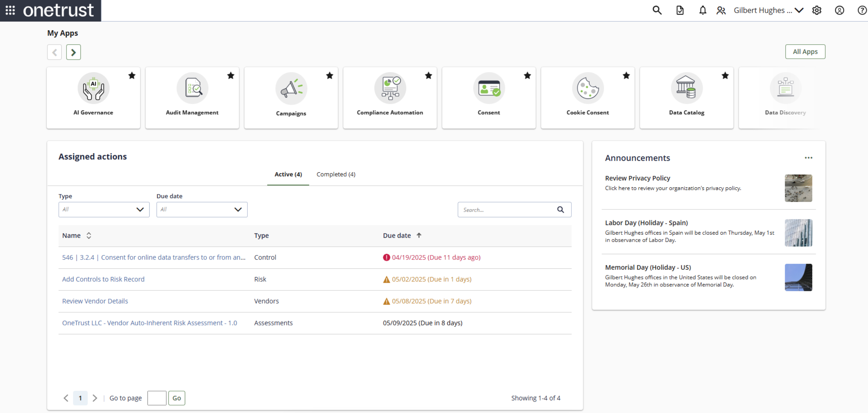The image size is (868, 413).
Task: Switch to the Active (4) tab
Action: click(x=288, y=174)
